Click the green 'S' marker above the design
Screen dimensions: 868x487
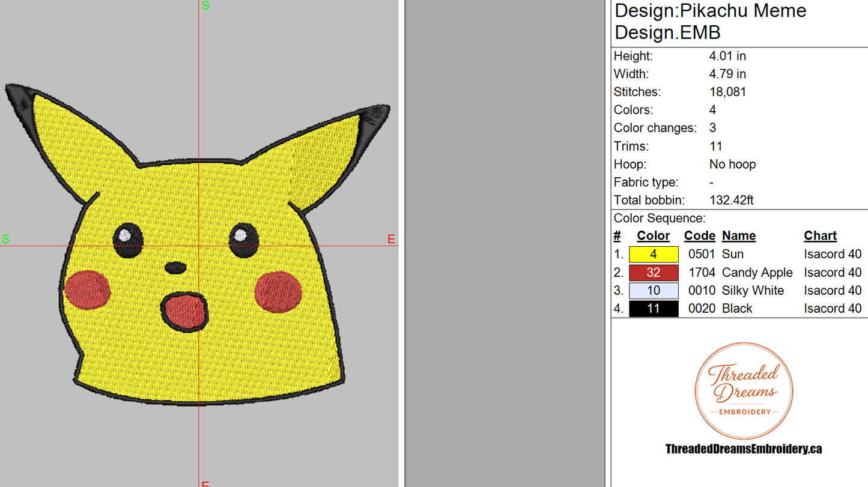[205, 6]
